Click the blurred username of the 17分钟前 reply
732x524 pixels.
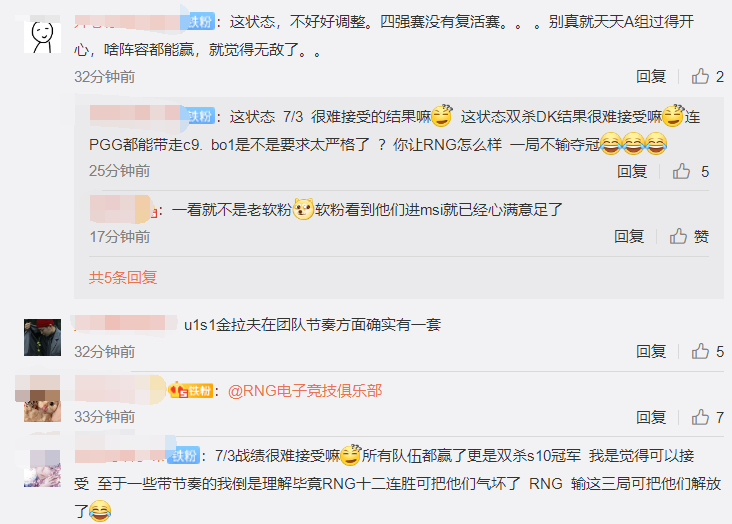coord(120,209)
